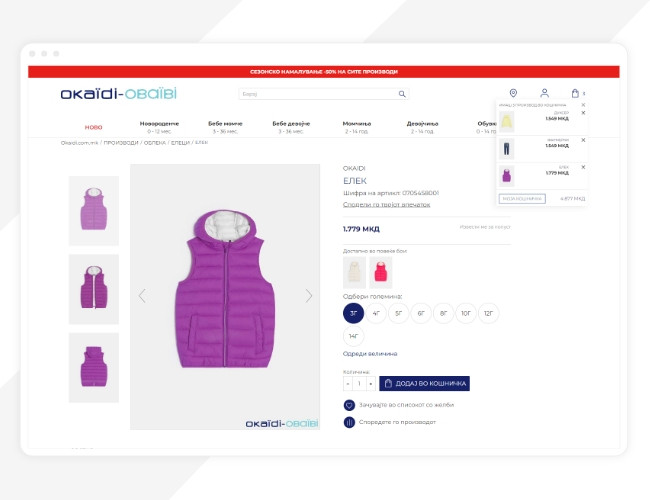650x500 pixels.
Task: Select size 4Г
Action: (376, 313)
